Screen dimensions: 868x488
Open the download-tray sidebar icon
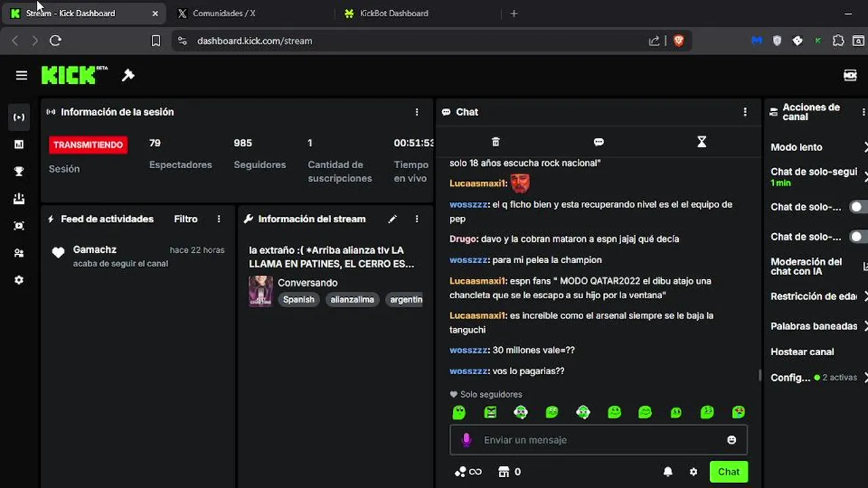[19, 199]
